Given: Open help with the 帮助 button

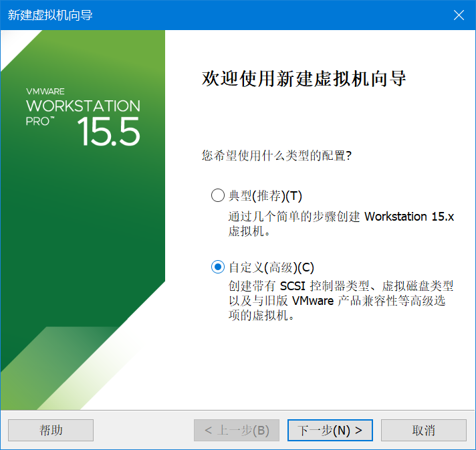Looking at the screenshot, I should click(x=51, y=430).
